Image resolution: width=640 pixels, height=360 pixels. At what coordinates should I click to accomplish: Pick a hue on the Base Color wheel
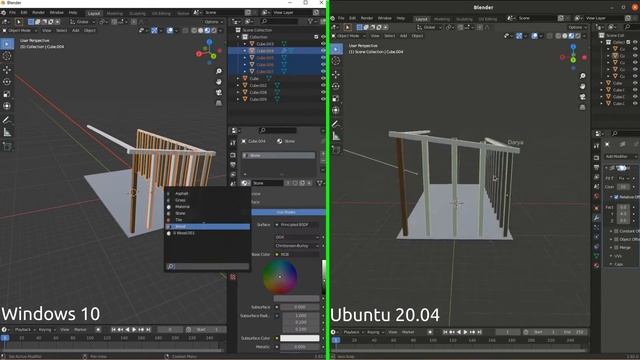click(x=280, y=277)
